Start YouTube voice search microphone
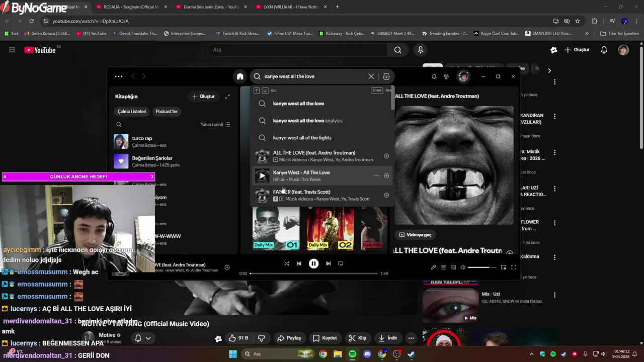 pos(421,50)
